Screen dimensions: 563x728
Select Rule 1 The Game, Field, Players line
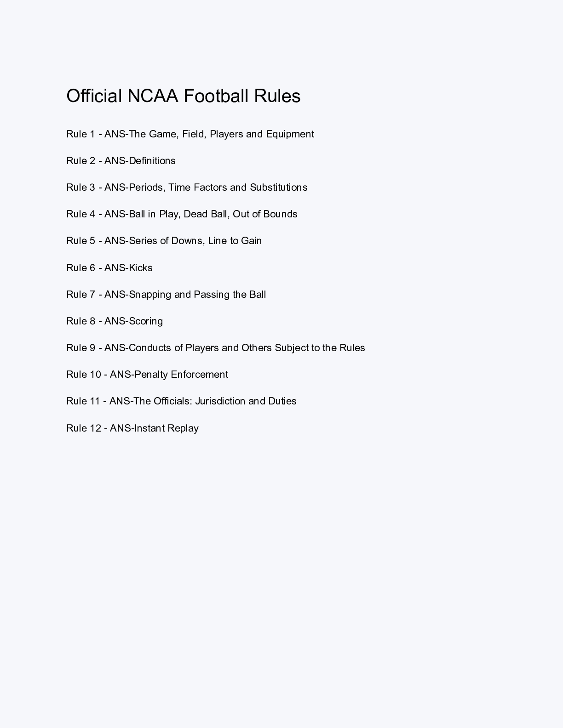190,134
